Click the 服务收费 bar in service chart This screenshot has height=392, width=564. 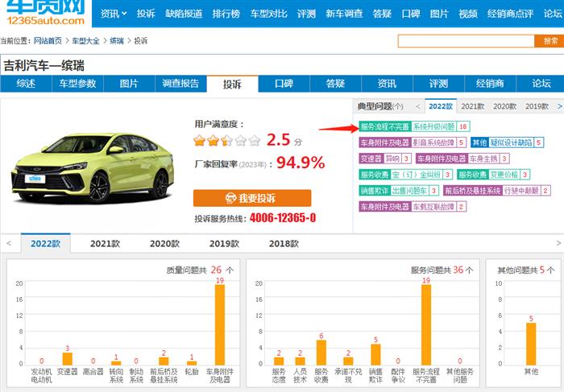321,353
